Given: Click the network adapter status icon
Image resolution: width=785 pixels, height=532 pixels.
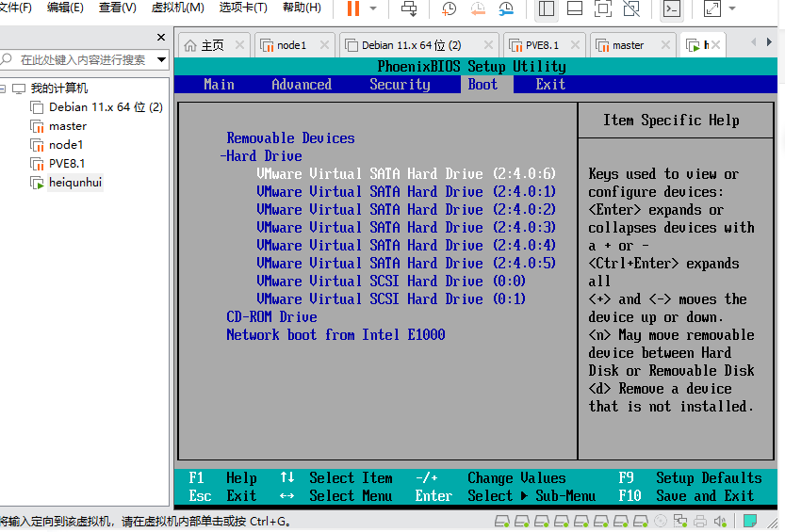Looking at the screenshot, I should click(x=680, y=522).
